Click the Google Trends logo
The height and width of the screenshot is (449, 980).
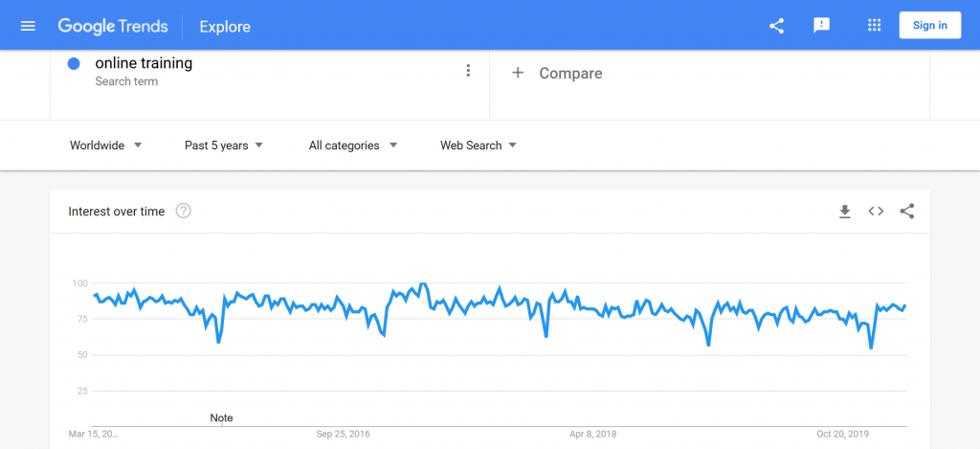pyautogui.click(x=113, y=26)
